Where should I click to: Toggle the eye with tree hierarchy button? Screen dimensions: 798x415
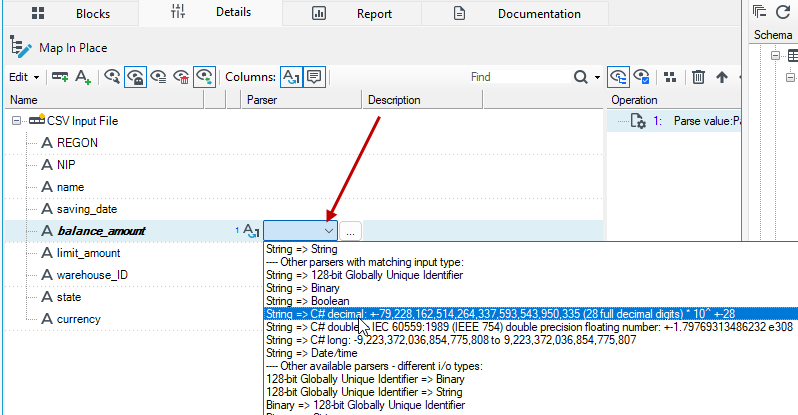click(618, 77)
